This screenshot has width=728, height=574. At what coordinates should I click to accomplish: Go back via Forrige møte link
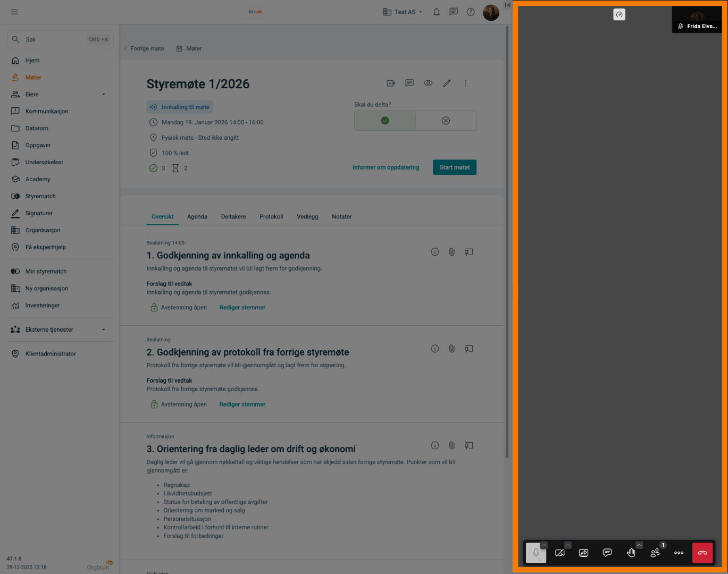pos(144,48)
